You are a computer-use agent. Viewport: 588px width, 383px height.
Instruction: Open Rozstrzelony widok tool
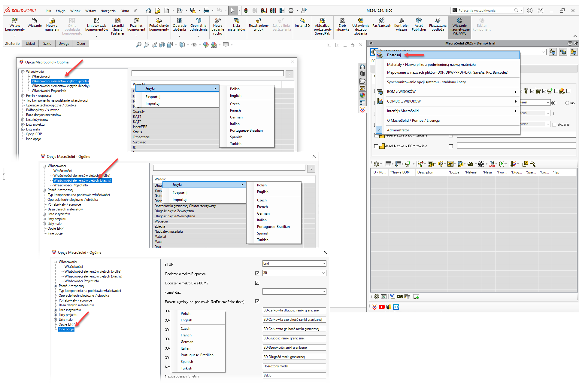[258, 25]
